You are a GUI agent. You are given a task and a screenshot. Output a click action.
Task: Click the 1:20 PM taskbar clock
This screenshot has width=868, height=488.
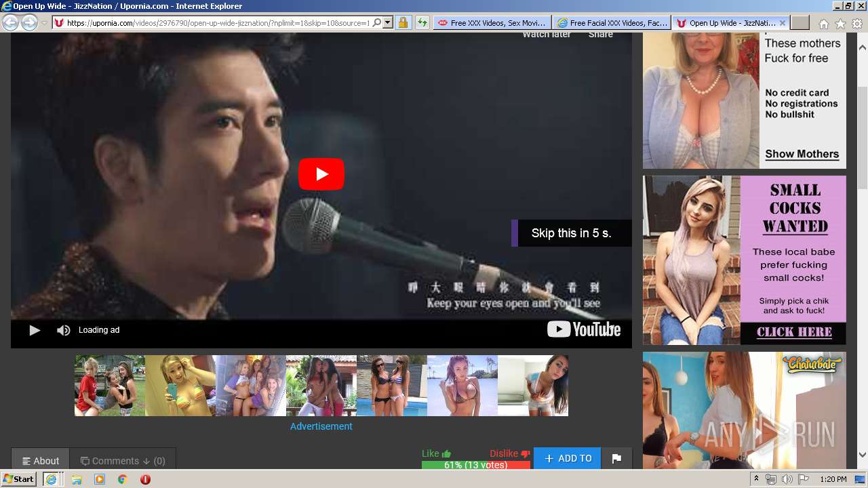click(833, 479)
